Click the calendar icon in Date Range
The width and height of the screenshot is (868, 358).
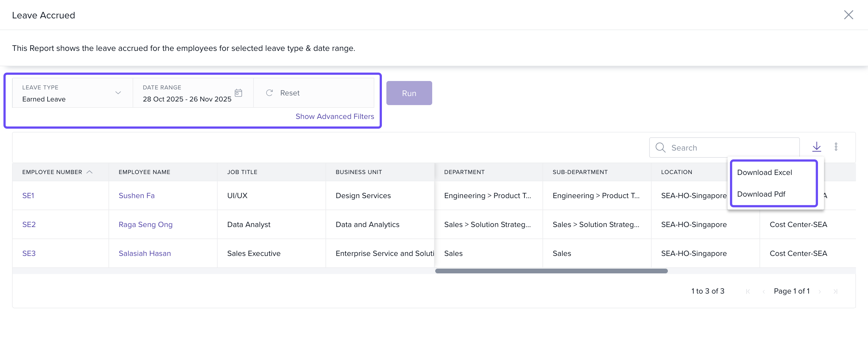point(238,93)
